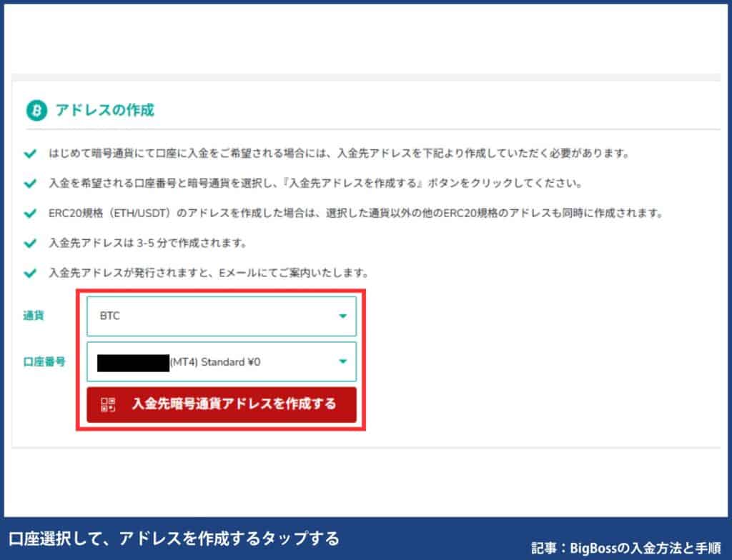This screenshot has height=560, width=732.
Task: Click the dropdown arrow beside BTC
Action: coord(342,316)
